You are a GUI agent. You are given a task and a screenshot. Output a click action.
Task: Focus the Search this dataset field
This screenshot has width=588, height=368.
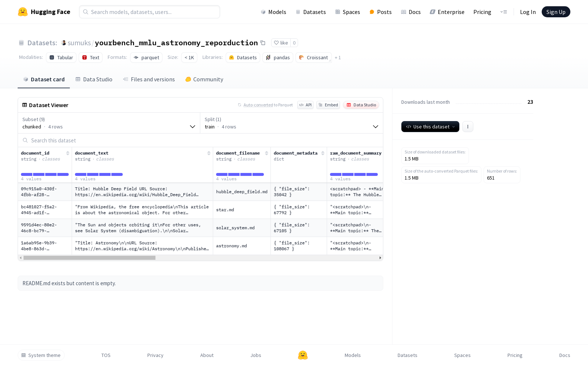[x=201, y=141]
